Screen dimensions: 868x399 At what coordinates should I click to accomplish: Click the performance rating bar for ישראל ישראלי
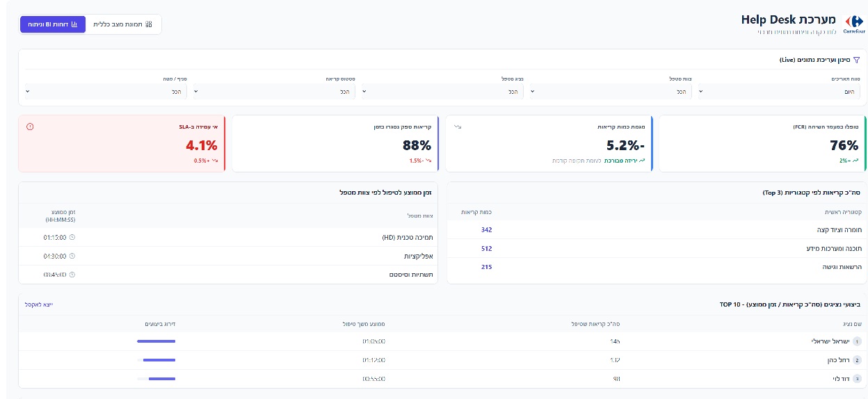[x=156, y=341]
